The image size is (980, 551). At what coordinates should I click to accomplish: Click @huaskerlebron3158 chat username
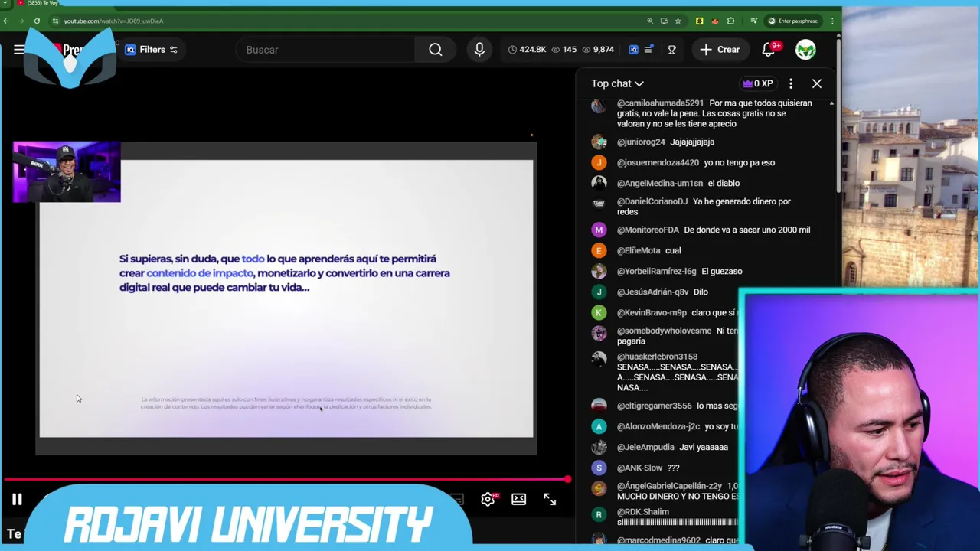point(657,357)
